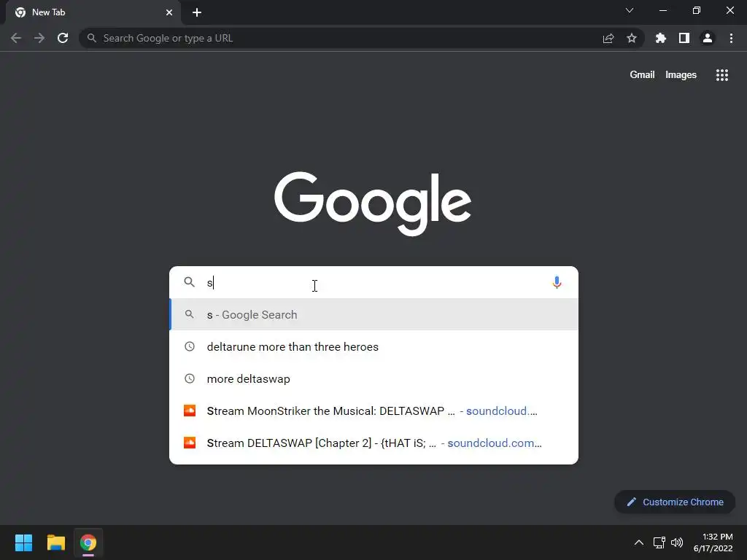Screen dimensions: 747x560
Task: Open the Gmail link
Action: click(642, 75)
